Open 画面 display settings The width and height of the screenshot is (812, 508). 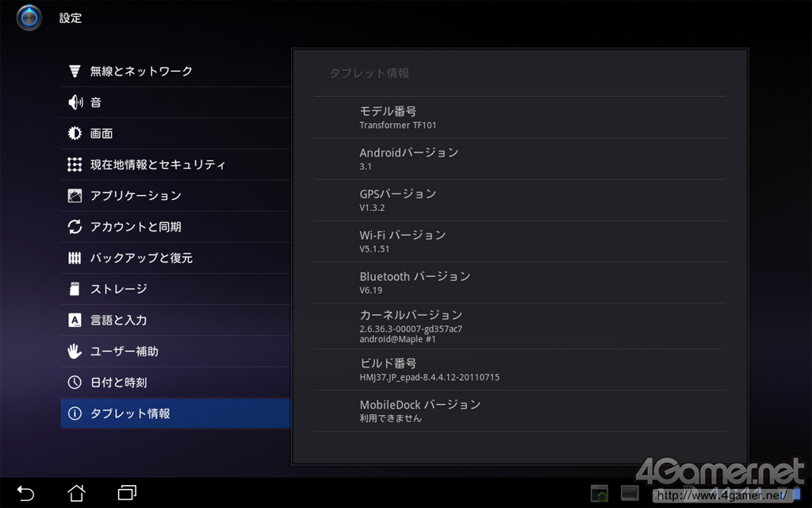[175, 133]
